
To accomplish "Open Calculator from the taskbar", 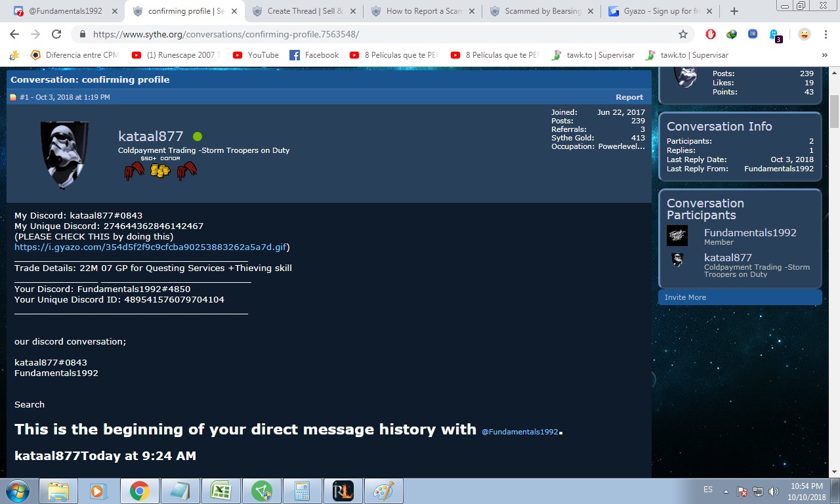I will coord(302,491).
